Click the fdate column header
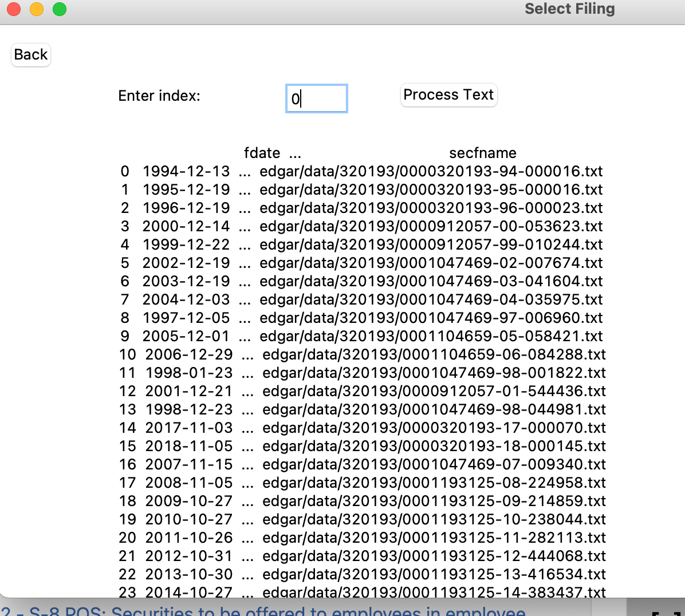 tap(262, 153)
